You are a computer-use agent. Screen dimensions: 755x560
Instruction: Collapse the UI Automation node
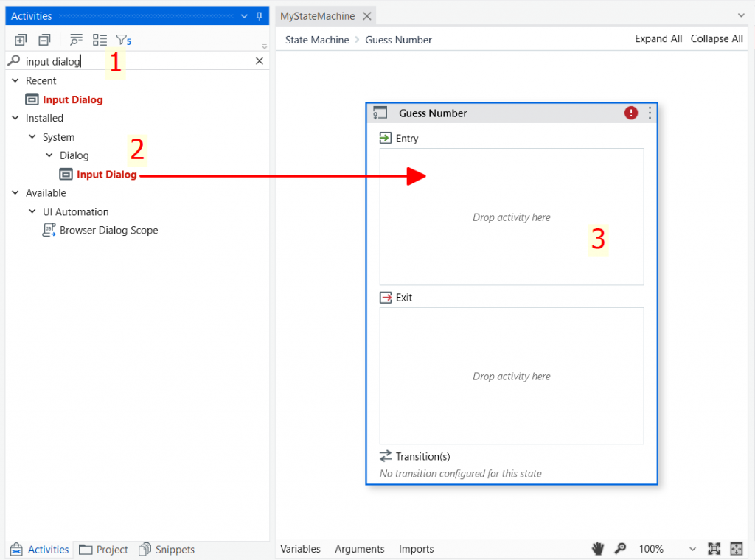(x=32, y=211)
